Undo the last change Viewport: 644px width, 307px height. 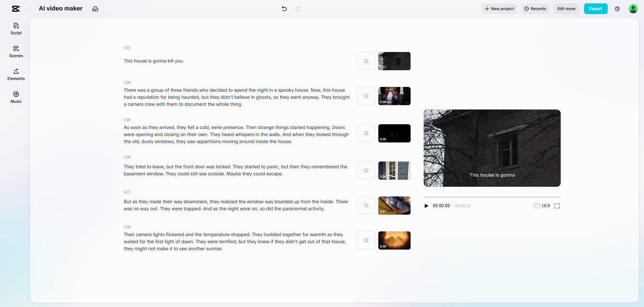click(284, 9)
